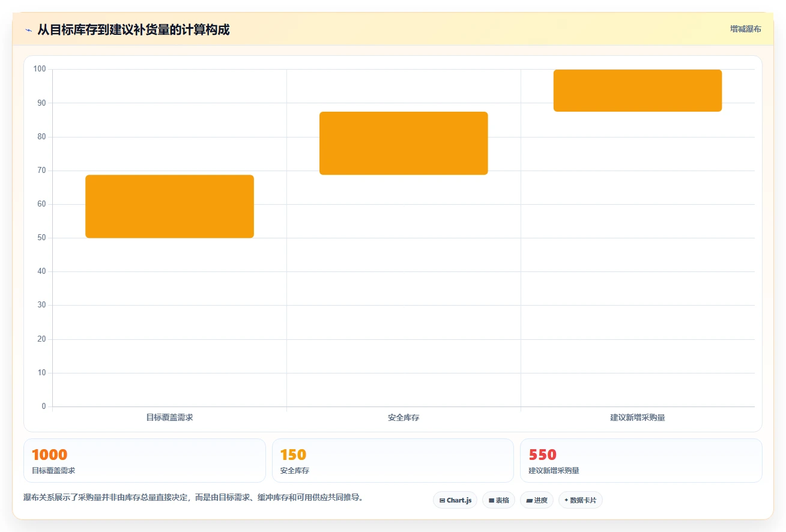Select the Chart.js tag chip
Image resolution: width=786 pixels, height=532 pixels.
pyautogui.click(x=455, y=500)
